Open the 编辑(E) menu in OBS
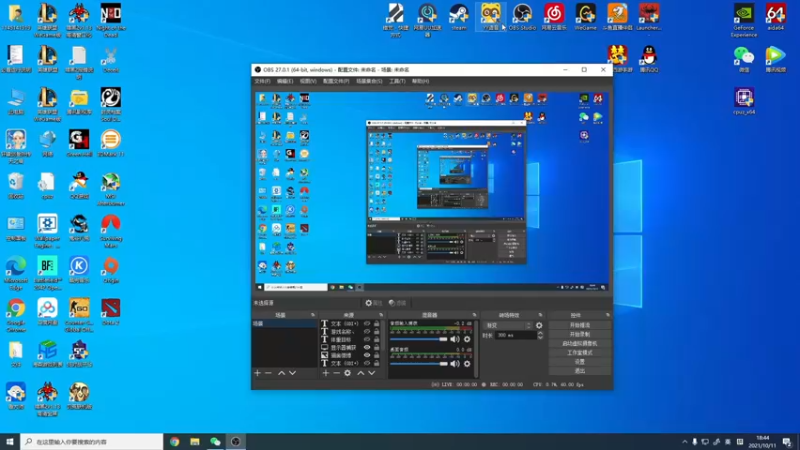This screenshot has height=450, width=800. click(285, 81)
